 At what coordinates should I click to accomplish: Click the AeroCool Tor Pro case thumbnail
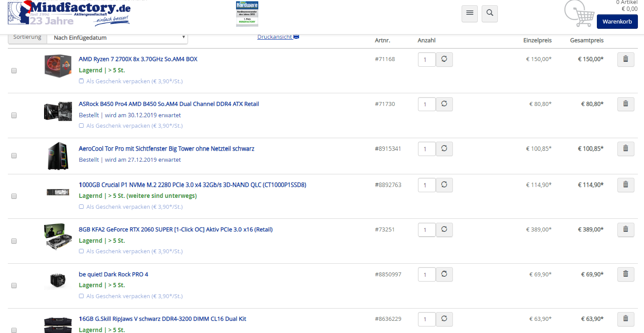58,156
